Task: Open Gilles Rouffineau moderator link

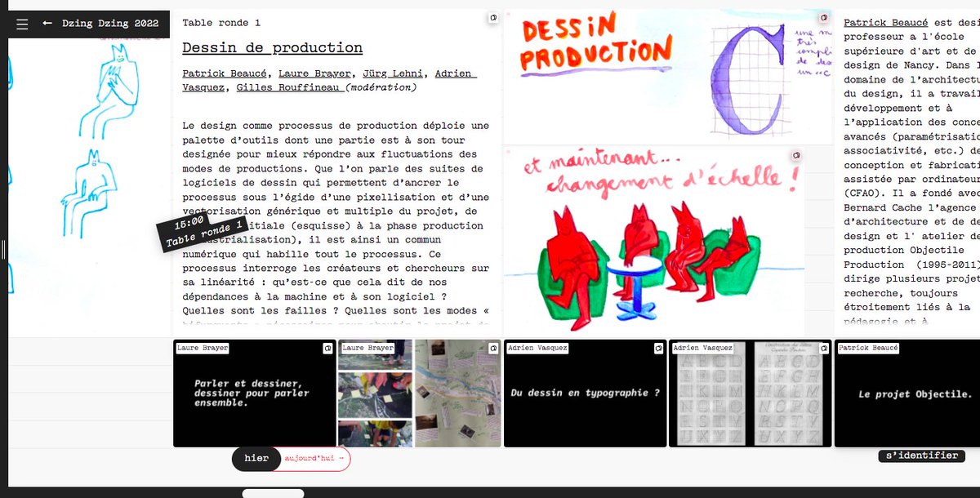Action: pos(289,87)
